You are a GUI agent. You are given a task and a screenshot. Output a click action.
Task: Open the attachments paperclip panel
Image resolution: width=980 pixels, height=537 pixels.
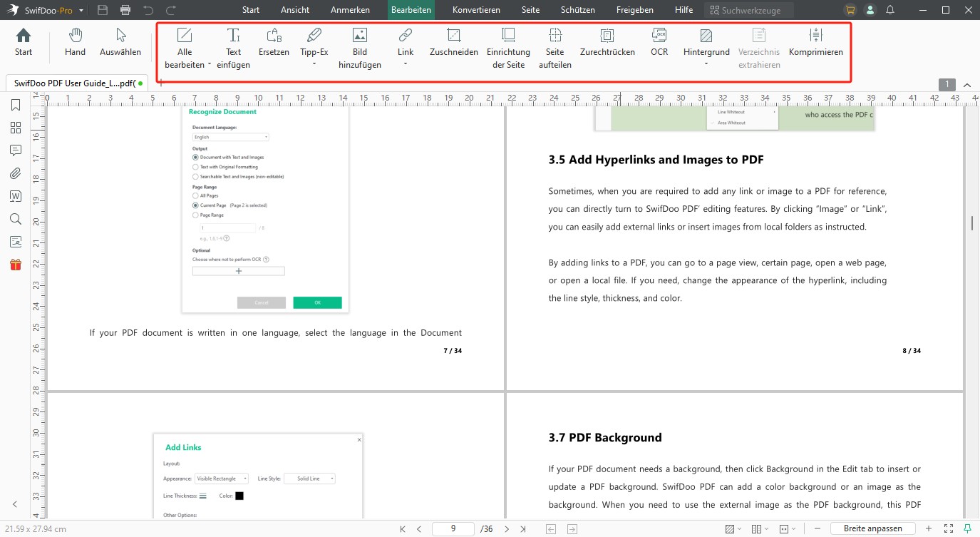pyautogui.click(x=15, y=173)
